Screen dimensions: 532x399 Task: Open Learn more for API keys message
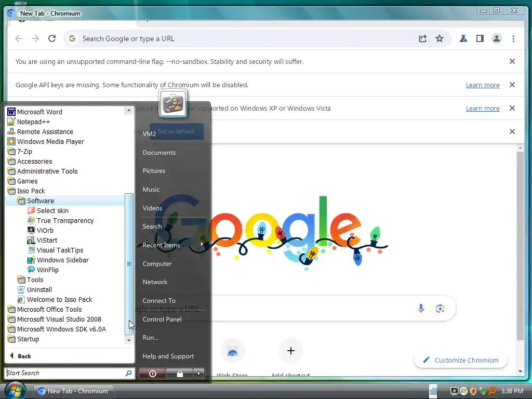click(483, 85)
